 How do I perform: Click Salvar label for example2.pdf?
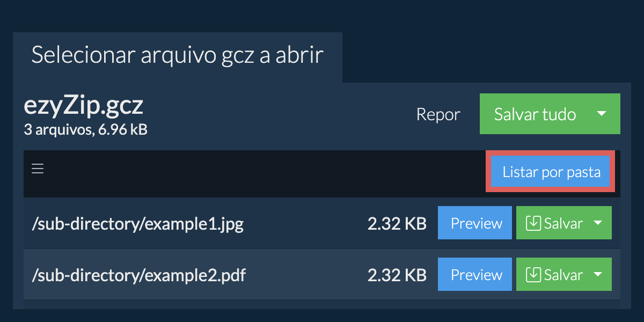click(x=563, y=275)
